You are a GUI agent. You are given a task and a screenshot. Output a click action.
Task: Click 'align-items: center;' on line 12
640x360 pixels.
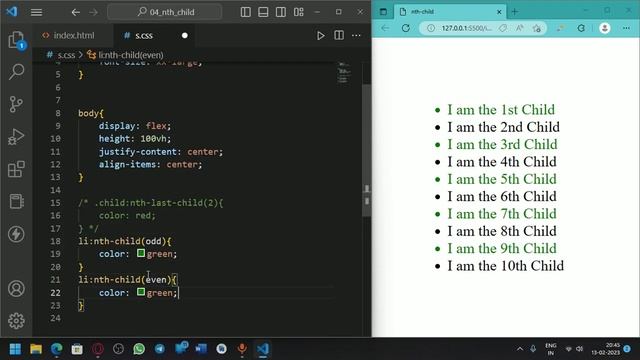[150, 164]
